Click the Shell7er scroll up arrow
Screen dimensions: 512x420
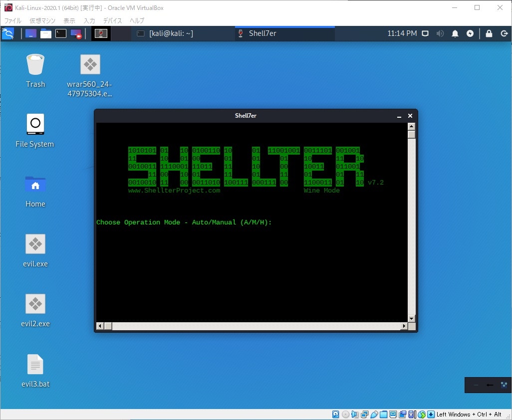click(411, 126)
